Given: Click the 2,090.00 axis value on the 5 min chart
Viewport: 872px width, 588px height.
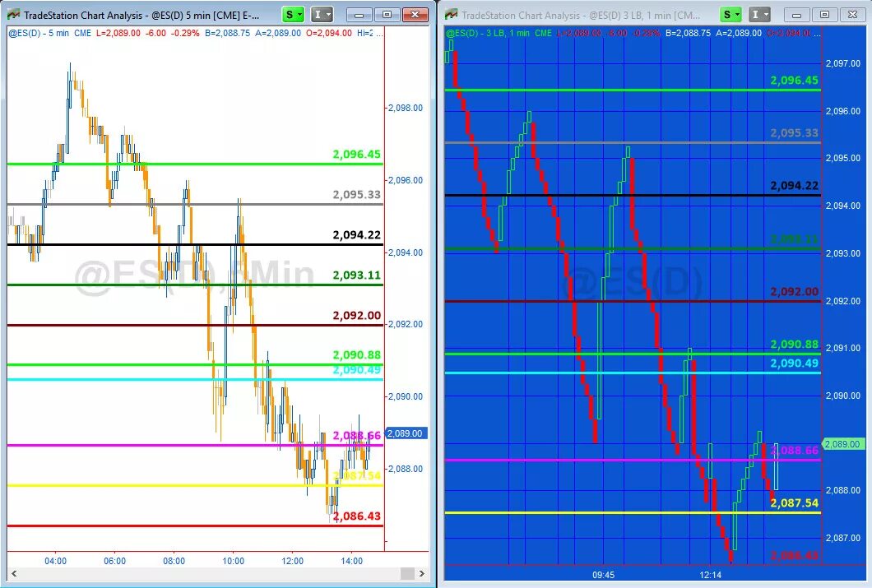Looking at the screenshot, I should click(406, 396).
